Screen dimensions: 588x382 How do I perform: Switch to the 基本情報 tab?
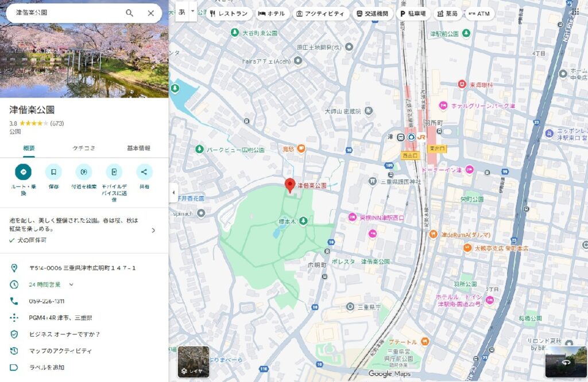pyautogui.click(x=138, y=148)
